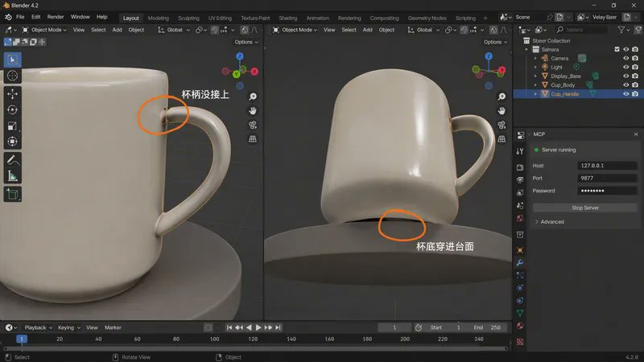Select the Add Cube tool
Image resolution: width=644 pixels, height=362 pixels.
click(x=12, y=194)
